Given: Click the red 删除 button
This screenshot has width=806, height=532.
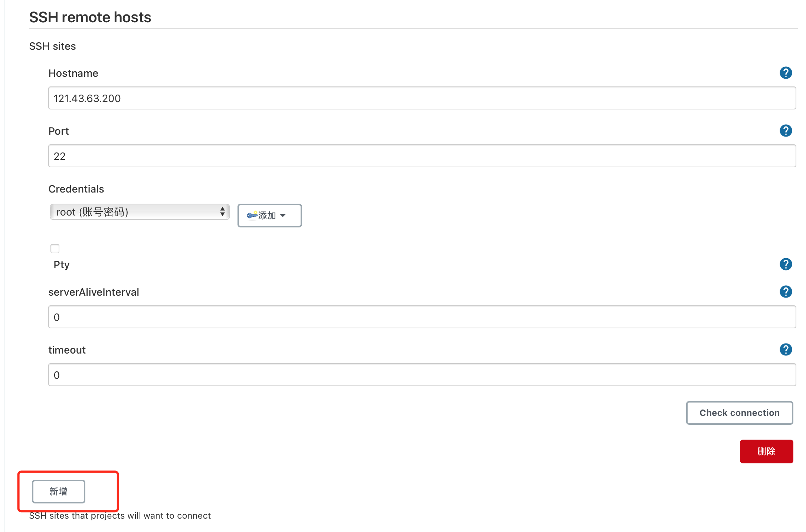Looking at the screenshot, I should point(766,451).
